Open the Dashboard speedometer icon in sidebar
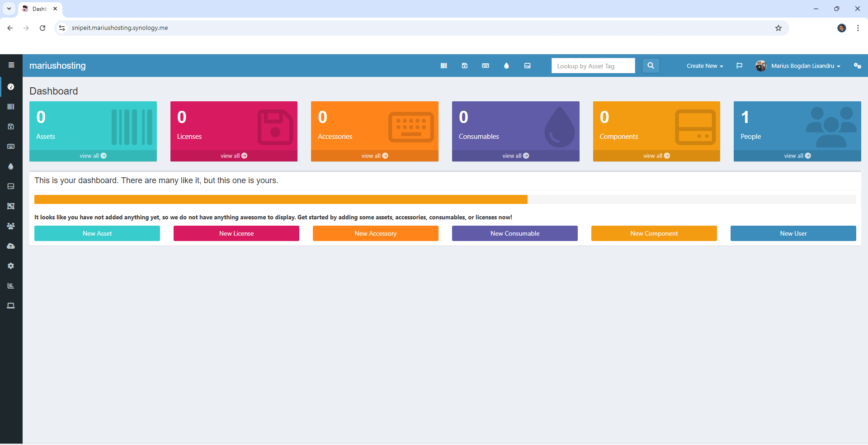This screenshot has width=868, height=445. [x=11, y=87]
